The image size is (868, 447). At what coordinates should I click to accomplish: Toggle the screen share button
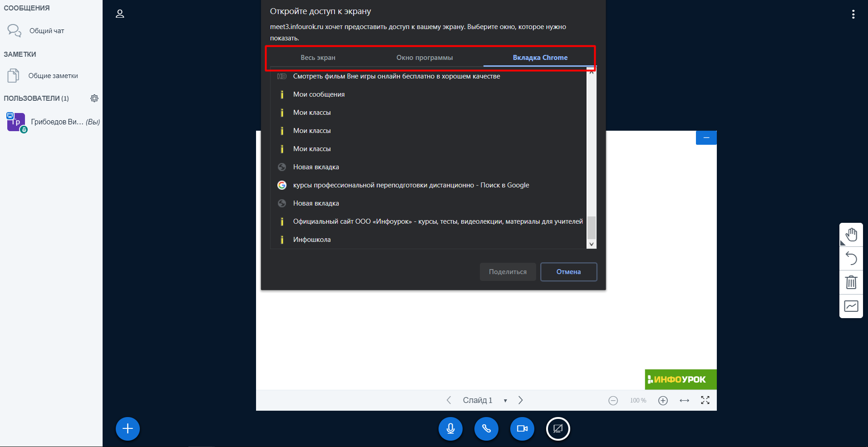(558, 429)
